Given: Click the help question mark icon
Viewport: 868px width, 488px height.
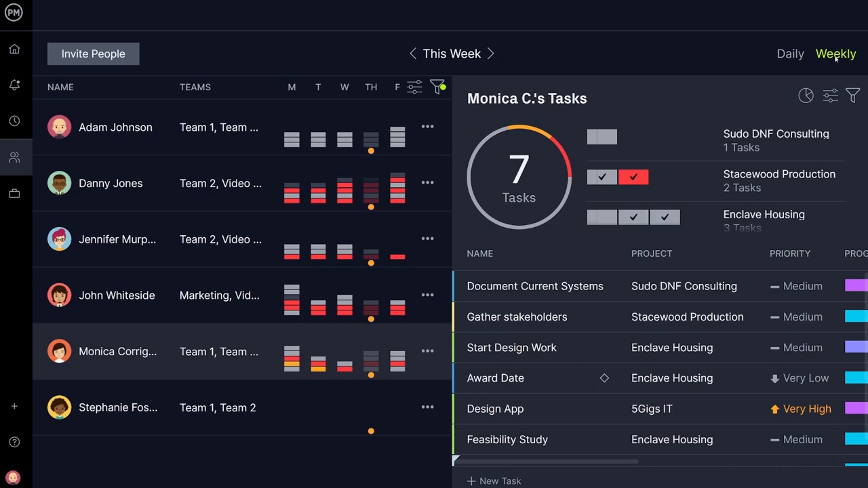Looking at the screenshot, I should pos(14,442).
